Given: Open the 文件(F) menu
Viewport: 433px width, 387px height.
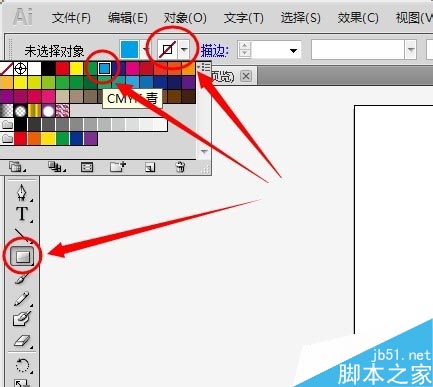Looking at the screenshot, I should (71, 18).
